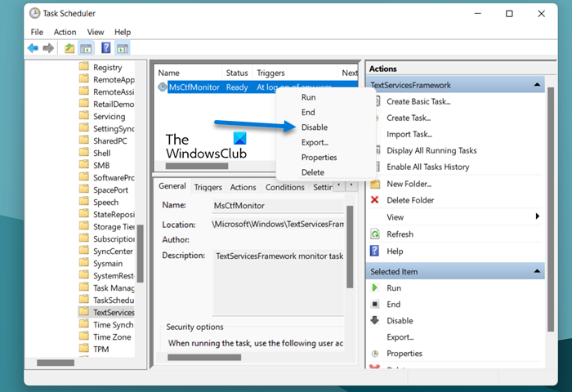
Task: Choose End in the context menu
Action: [x=308, y=113]
